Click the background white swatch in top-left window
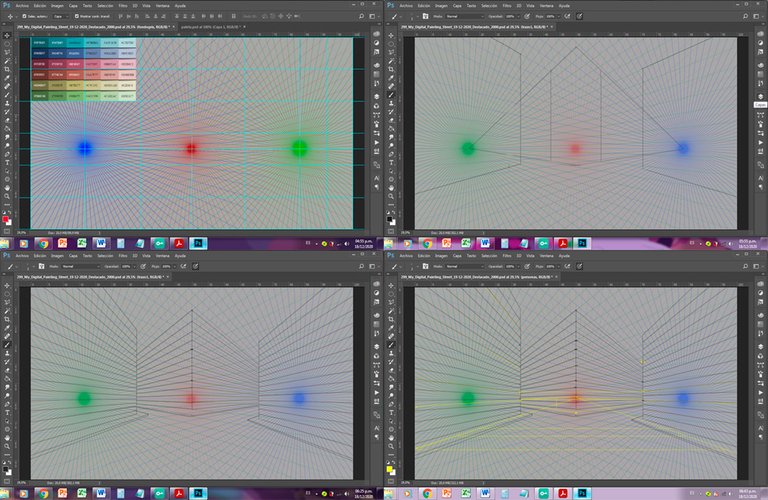The width and height of the screenshot is (768, 500). tap(9, 222)
